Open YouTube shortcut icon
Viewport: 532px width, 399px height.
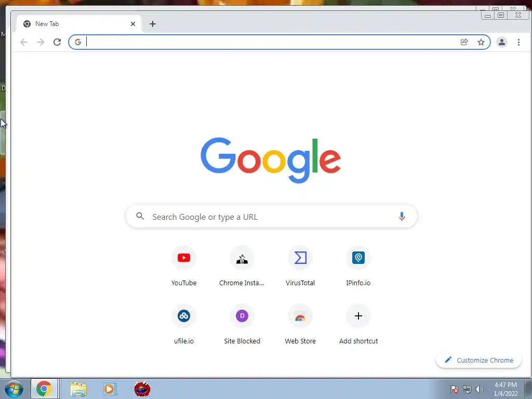pyautogui.click(x=184, y=258)
